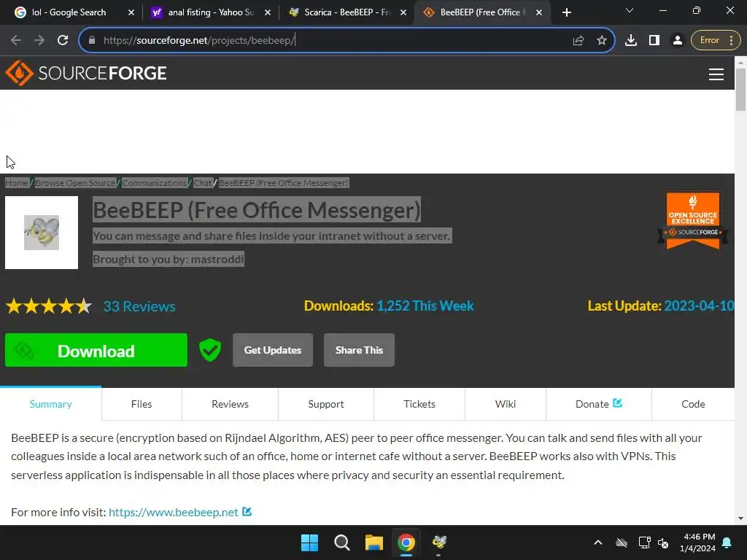Click the BeeBEEP taskbar icon
This screenshot has height=560, width=747.
pyautogui.click(x=438, y=542)
